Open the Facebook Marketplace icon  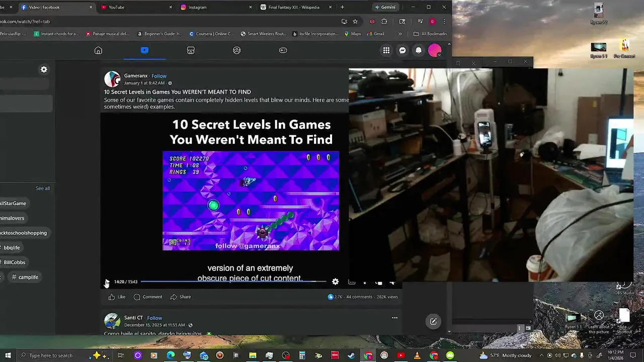click(191, 50)
